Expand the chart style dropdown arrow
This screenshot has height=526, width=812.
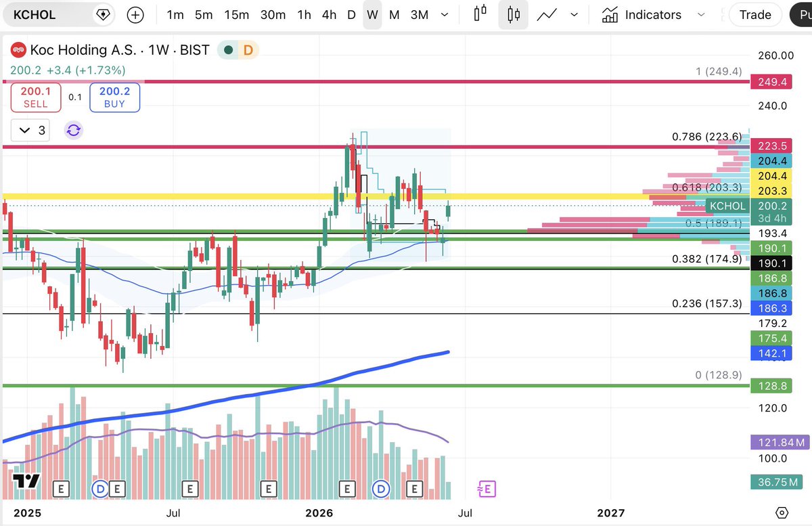point(574,15)
